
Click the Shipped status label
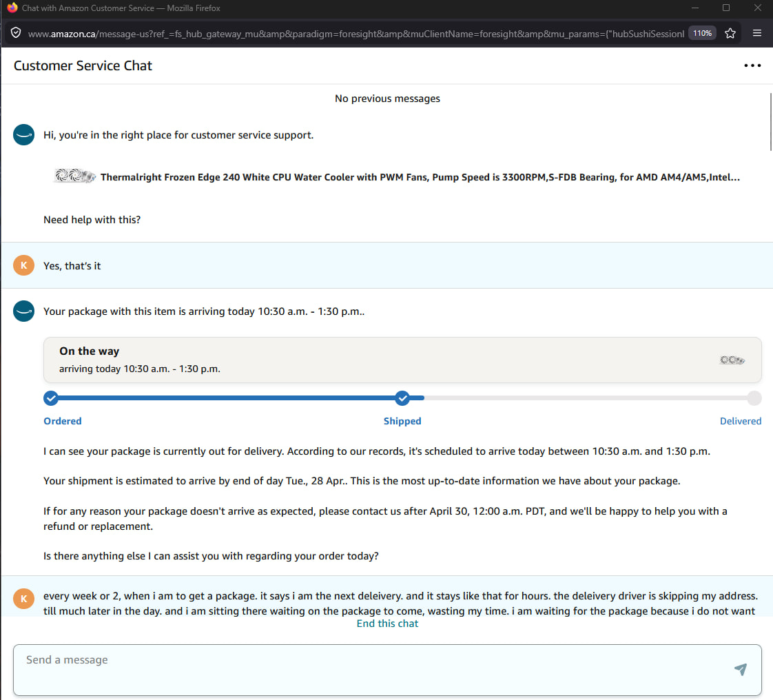click(402, 421)
